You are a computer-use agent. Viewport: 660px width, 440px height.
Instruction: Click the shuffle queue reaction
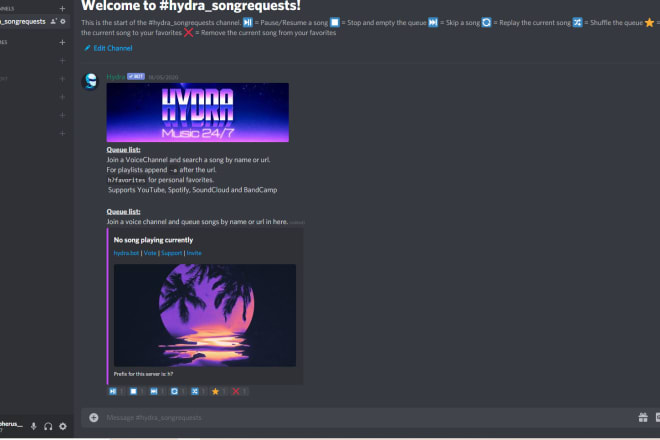(198, 392)
